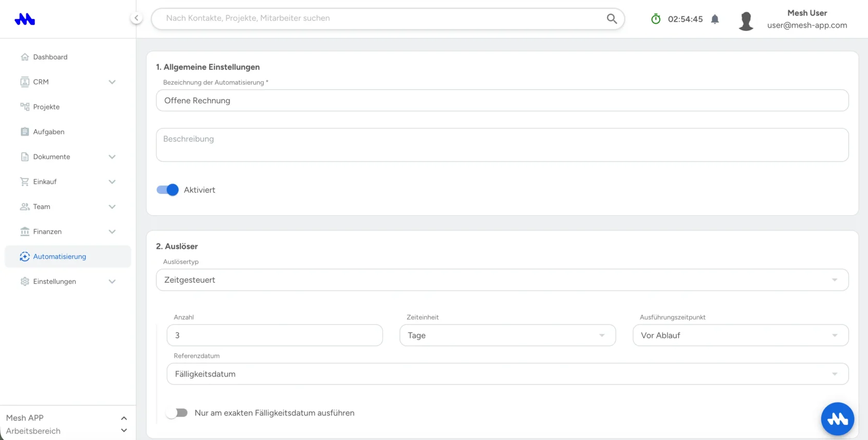Click the Finanzen bank icon
This screenshot has width=868, height=440.
pos(25,232)
